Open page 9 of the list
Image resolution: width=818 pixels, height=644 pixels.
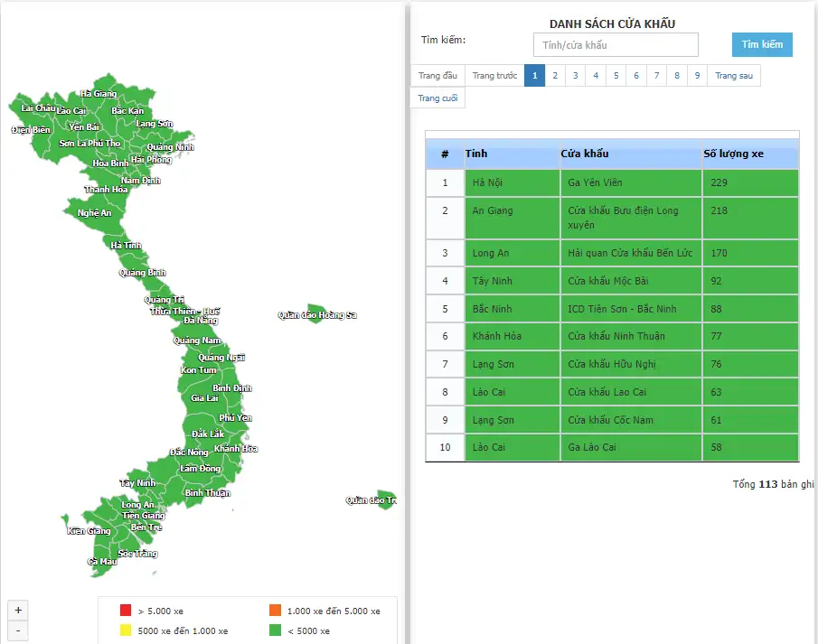[x=698, y=76]
